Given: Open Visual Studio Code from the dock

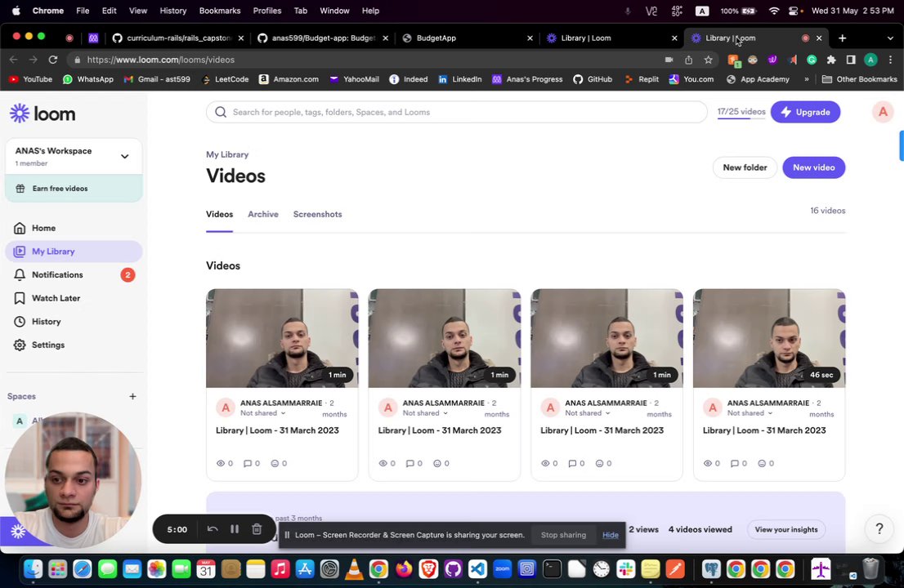Looking at the screenshot, I should pyautogui.click(x=477, y=569).
